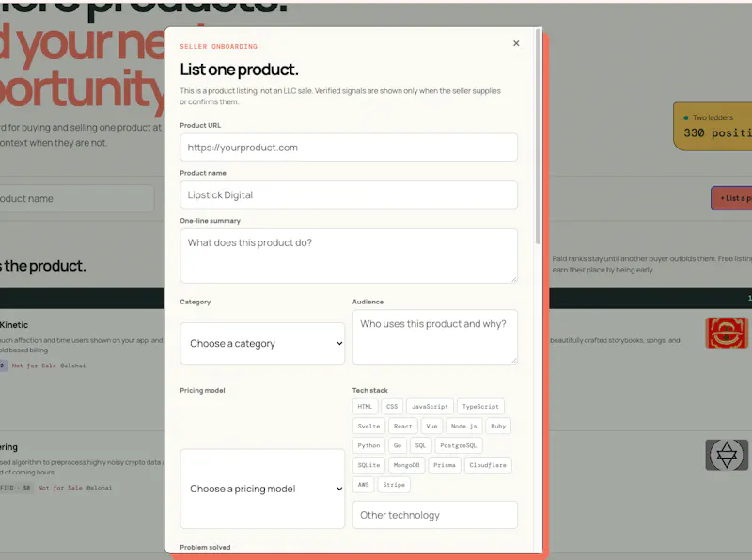The width and height of the screenshot is (752, 560).
Task: Toggle the Svelte tech tag
Action: pos(368,426)
